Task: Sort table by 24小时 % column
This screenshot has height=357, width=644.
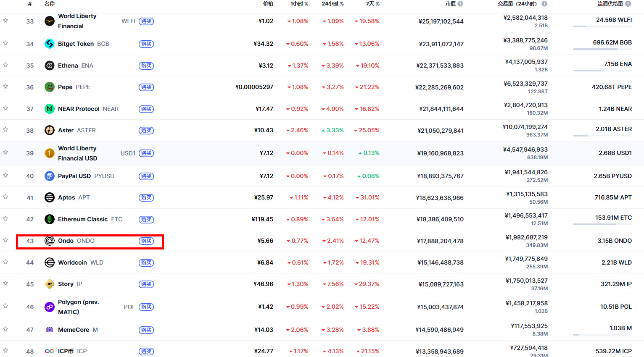Action: 333,4
